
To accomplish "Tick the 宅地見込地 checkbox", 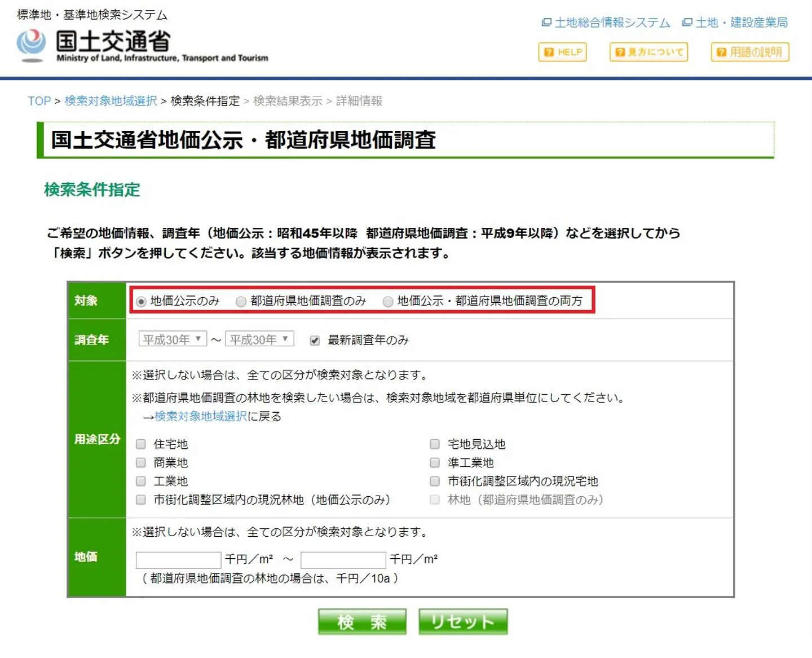I will click(435, 444).
